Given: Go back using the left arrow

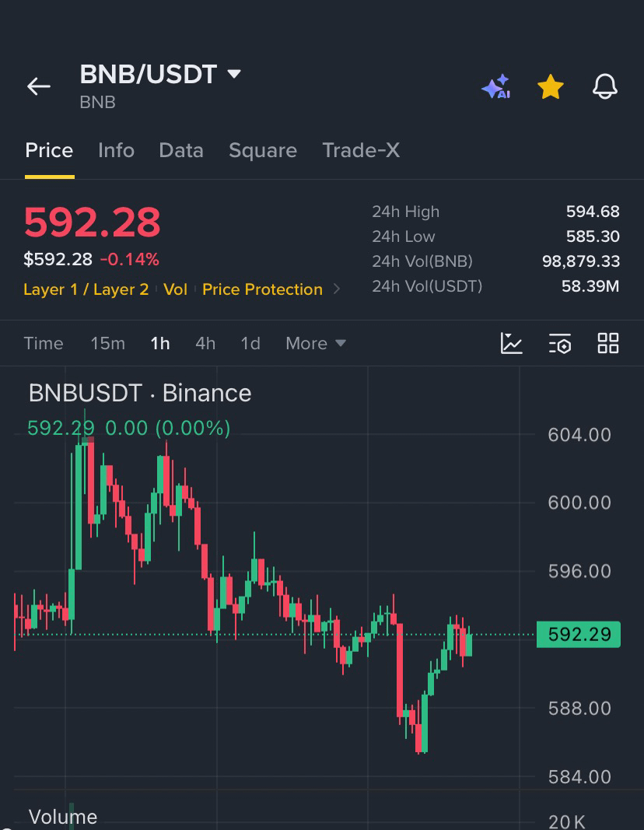Looking at the screenshot, I should click(39, 86).
